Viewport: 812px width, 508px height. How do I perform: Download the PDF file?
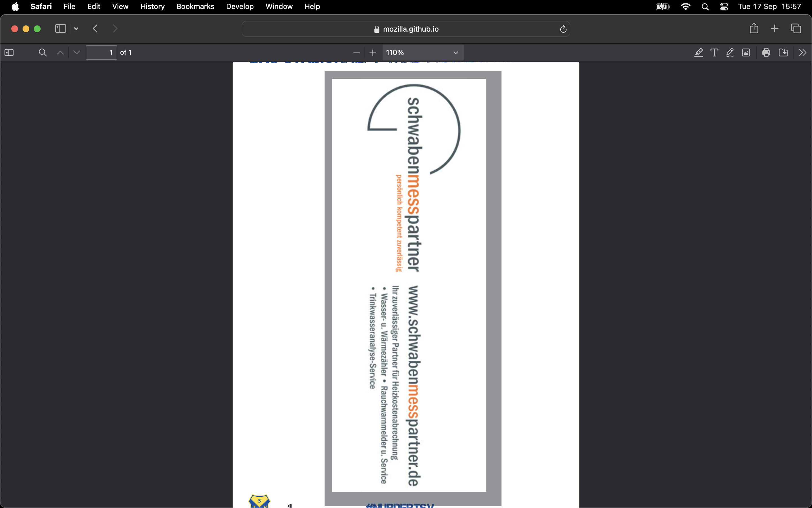click(783, 52)
